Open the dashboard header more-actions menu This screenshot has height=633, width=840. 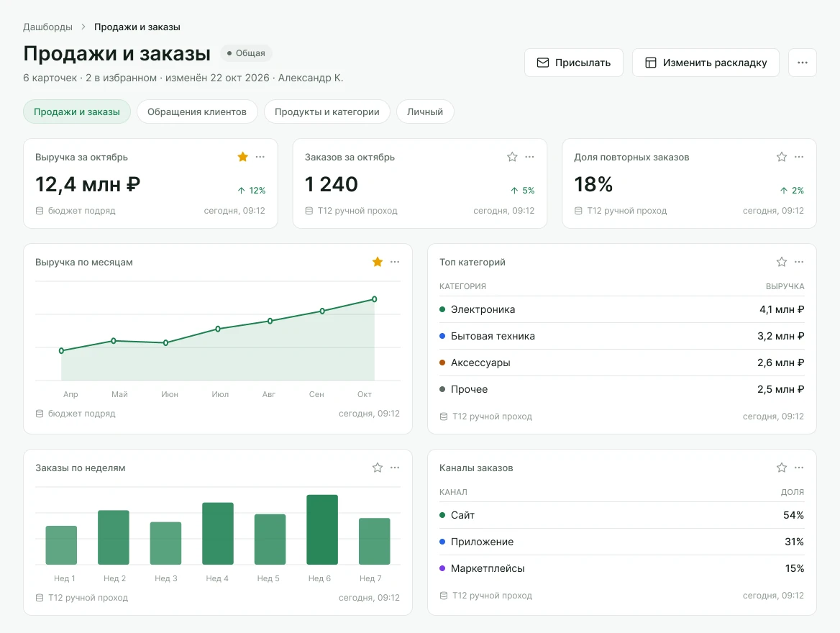803,63
